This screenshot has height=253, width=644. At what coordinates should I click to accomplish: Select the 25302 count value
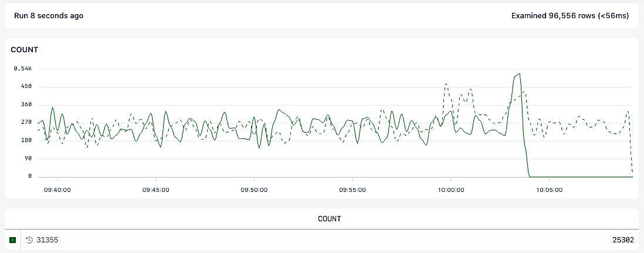pos(623,240)
